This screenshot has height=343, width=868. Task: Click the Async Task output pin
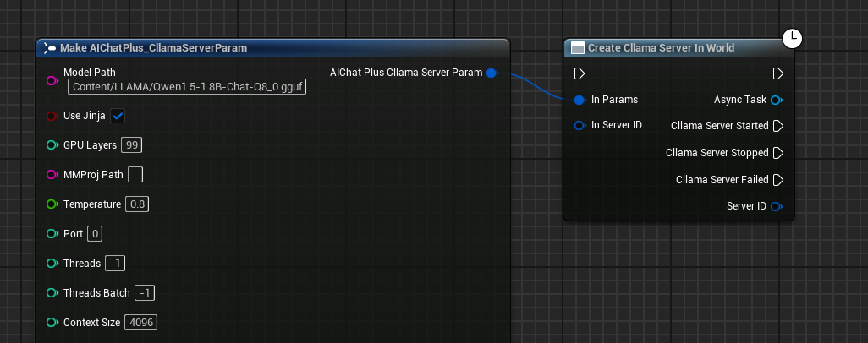point(777,100)
